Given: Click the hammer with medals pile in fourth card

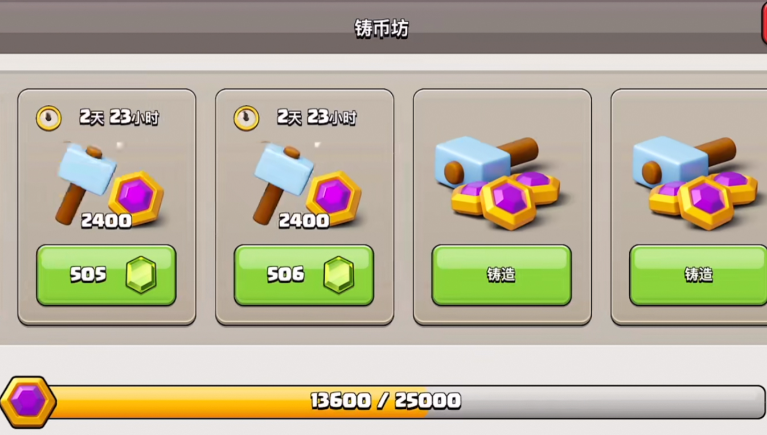Looking at the screenshot, I should tap(697, 183).
